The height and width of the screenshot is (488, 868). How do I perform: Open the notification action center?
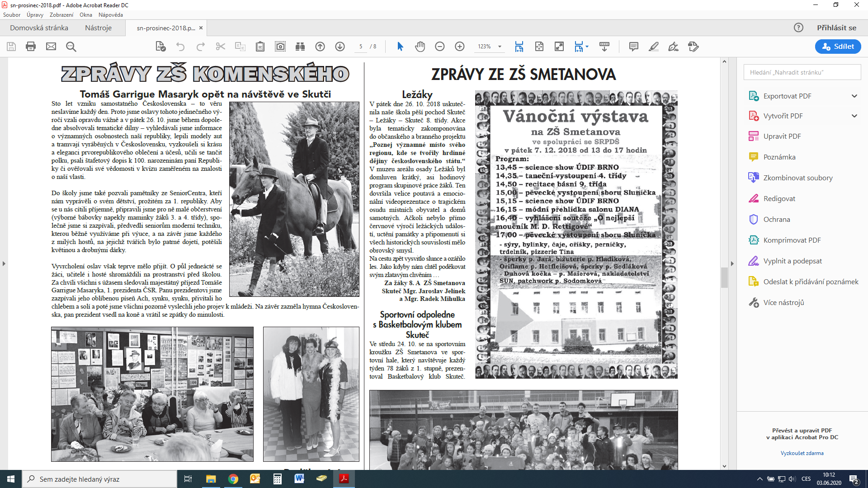pos(854,479)
